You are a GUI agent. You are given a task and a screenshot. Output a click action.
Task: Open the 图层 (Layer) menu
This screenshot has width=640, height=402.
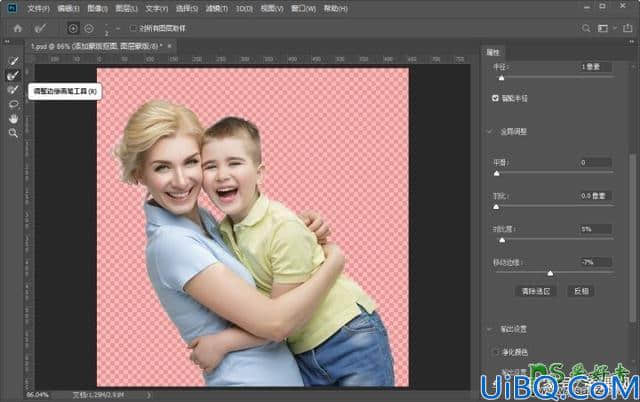click(x=127, y=8)
